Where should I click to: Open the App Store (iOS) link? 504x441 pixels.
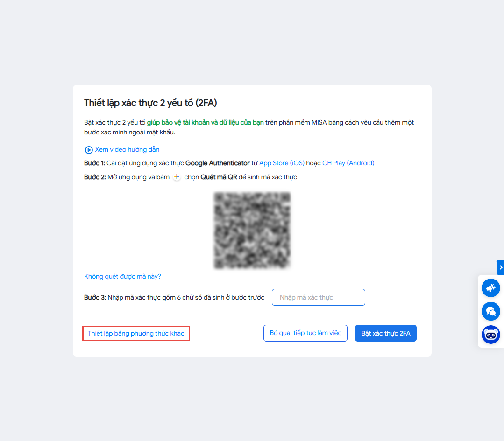click(282, 163)
